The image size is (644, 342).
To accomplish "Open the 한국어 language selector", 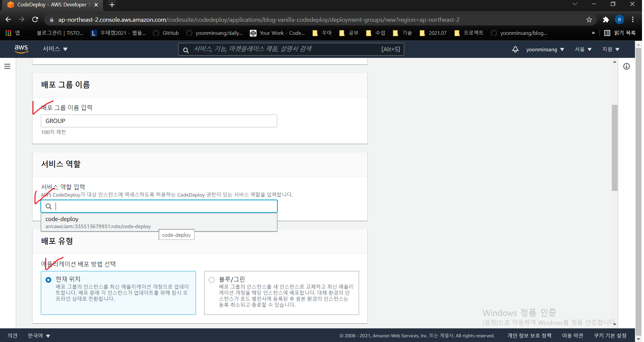I will (x=39, y=336).
